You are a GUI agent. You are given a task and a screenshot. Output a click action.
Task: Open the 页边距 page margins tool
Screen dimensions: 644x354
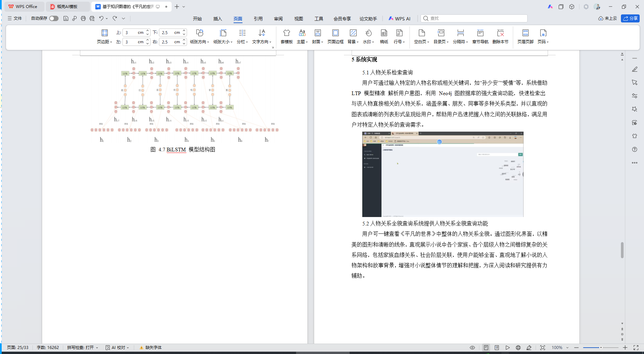(104, 37)
